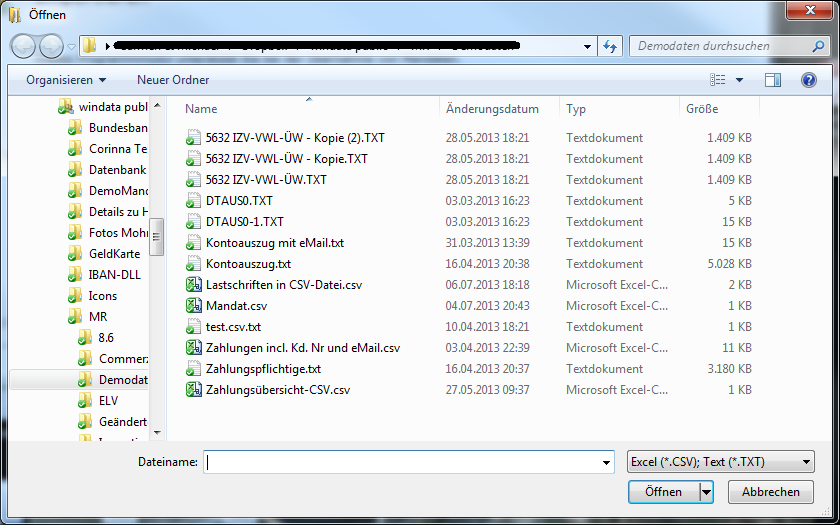Open the Öffnen button's split dropdown arrow
The image size is (840, 525).
point(707,492)
